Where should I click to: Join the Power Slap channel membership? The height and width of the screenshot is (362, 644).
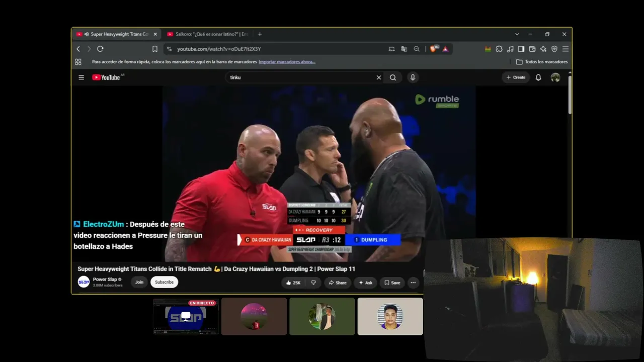tap(139, 282)
